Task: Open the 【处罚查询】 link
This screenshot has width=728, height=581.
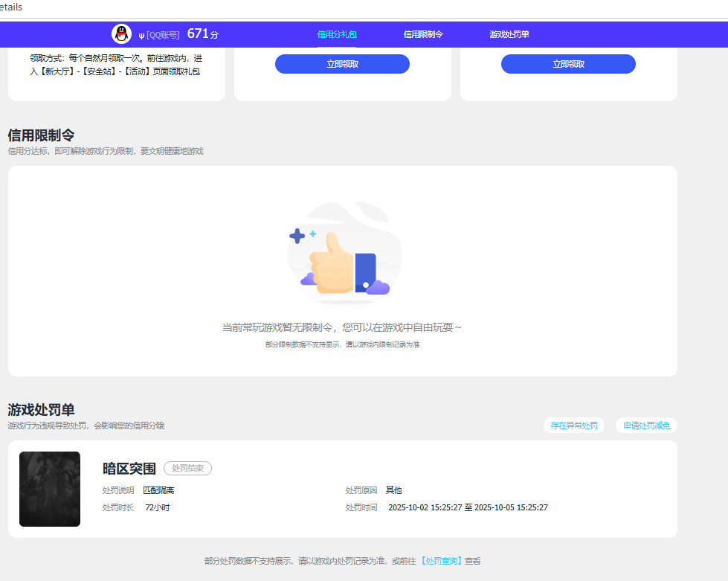Action: (x=441, y=561)
